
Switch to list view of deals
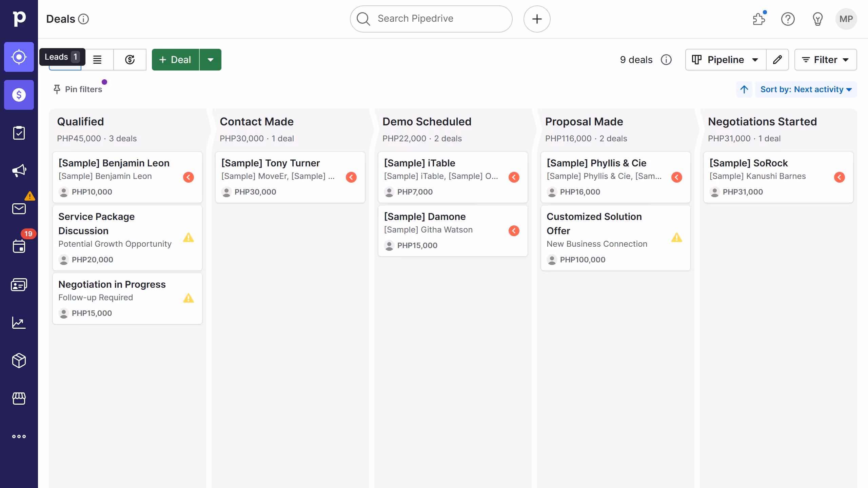(x=98, y=60)
